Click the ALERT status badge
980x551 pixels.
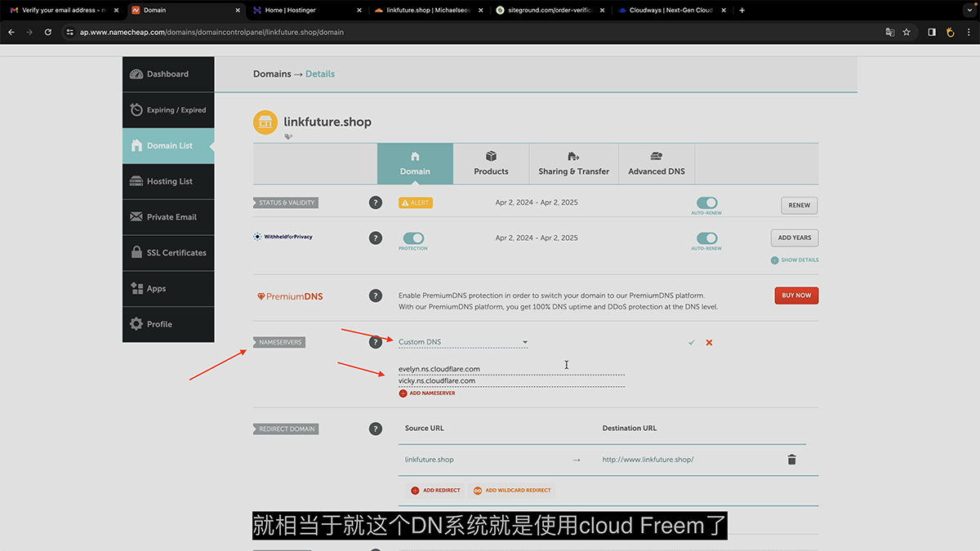415,202
